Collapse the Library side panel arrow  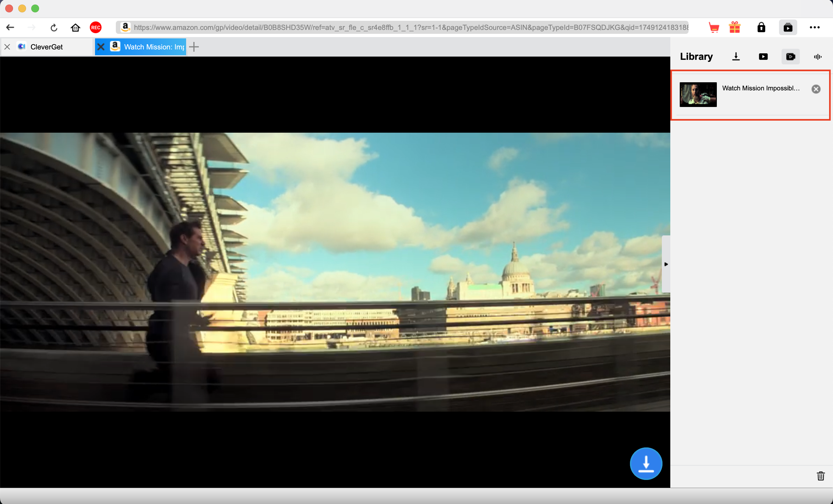click(666, 264)
